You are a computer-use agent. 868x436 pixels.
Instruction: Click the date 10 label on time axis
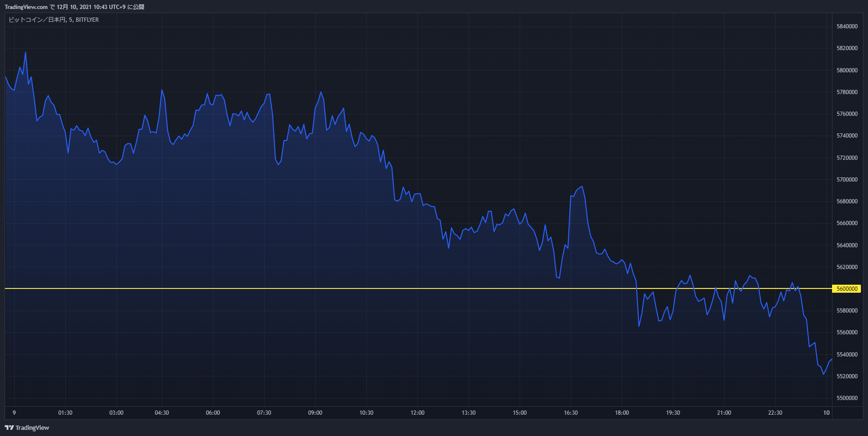click(x=826, y=413)
